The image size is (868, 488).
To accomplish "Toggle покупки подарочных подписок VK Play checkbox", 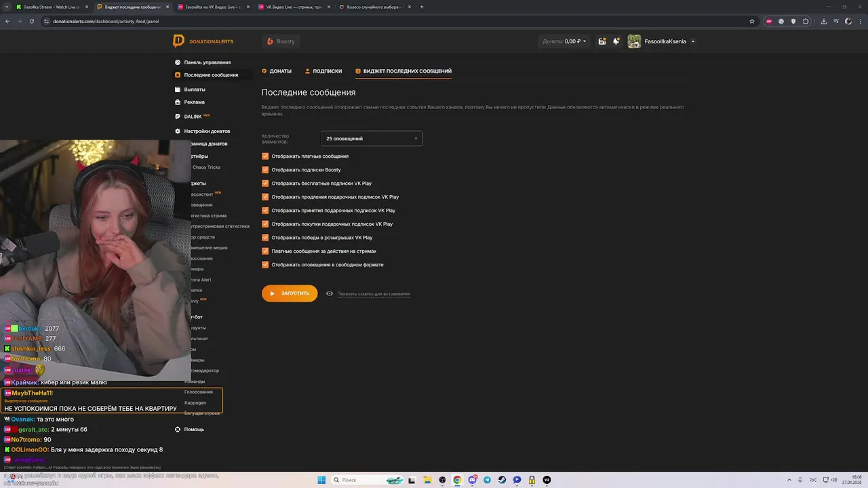I will point(265,224).
